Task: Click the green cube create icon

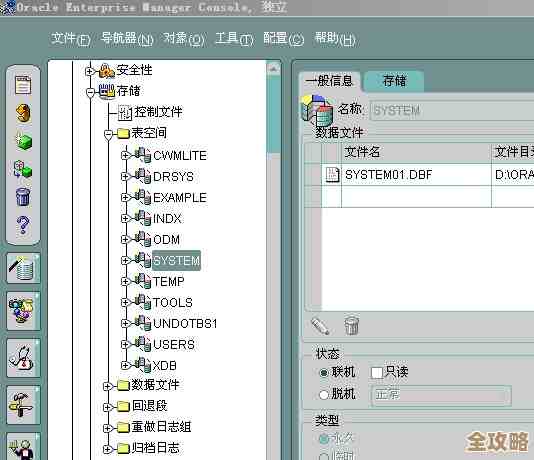Action: 23,141
